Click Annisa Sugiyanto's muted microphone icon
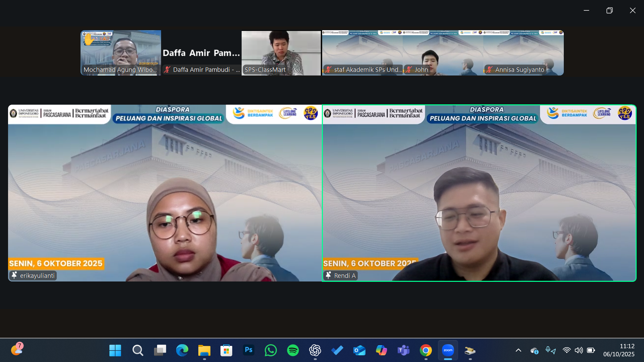The image size is (644, 362). 489,70
